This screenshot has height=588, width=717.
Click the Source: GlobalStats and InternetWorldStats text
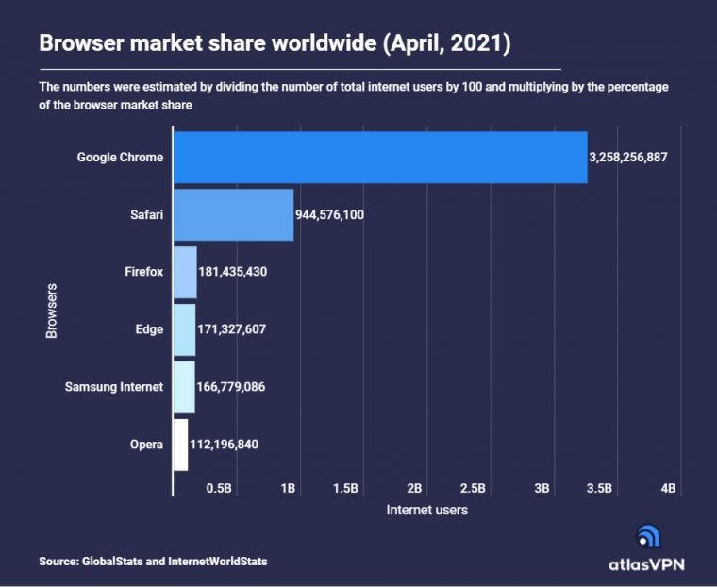[153, 562]
